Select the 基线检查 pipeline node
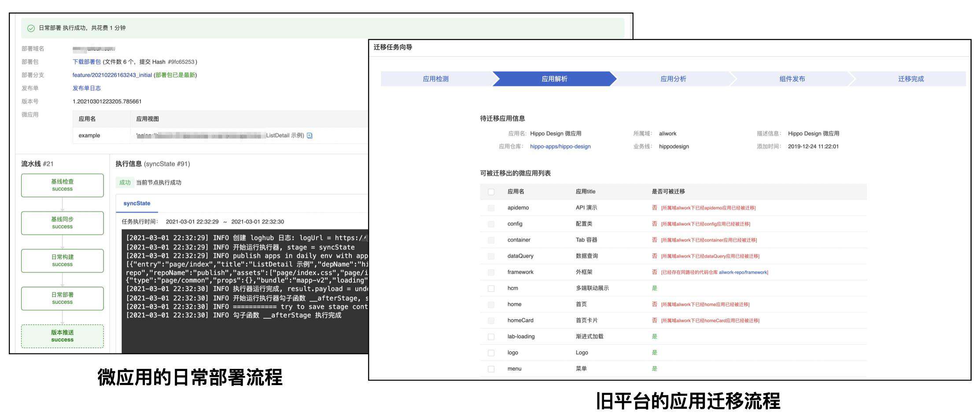This screenshot has height=419, width=980. tap(63, 185)
